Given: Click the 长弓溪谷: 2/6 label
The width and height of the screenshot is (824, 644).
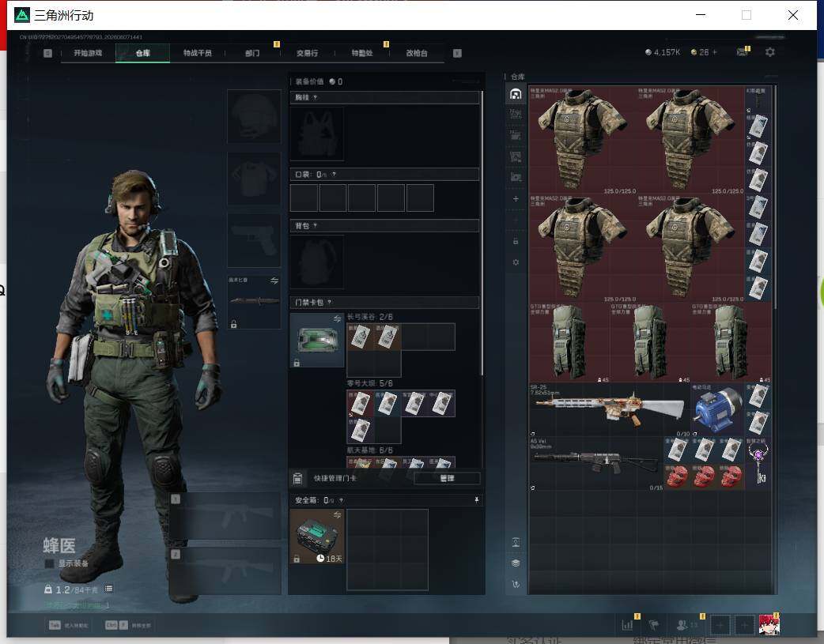Looking at the screenshot, I should click(x=370, y=317).
